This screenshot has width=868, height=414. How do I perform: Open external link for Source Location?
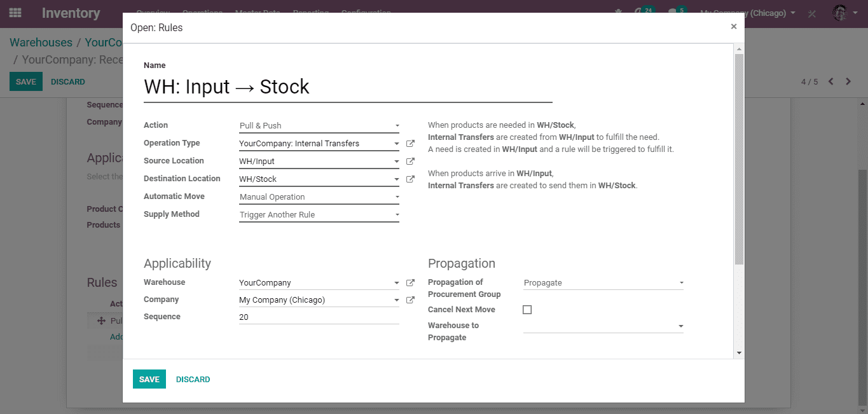click(x=410, y=162)
